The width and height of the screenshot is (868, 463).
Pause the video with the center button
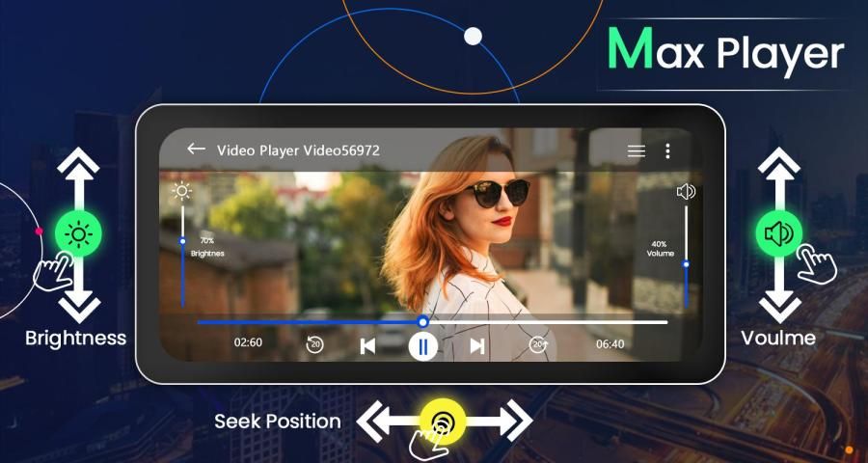coord(422,345)
